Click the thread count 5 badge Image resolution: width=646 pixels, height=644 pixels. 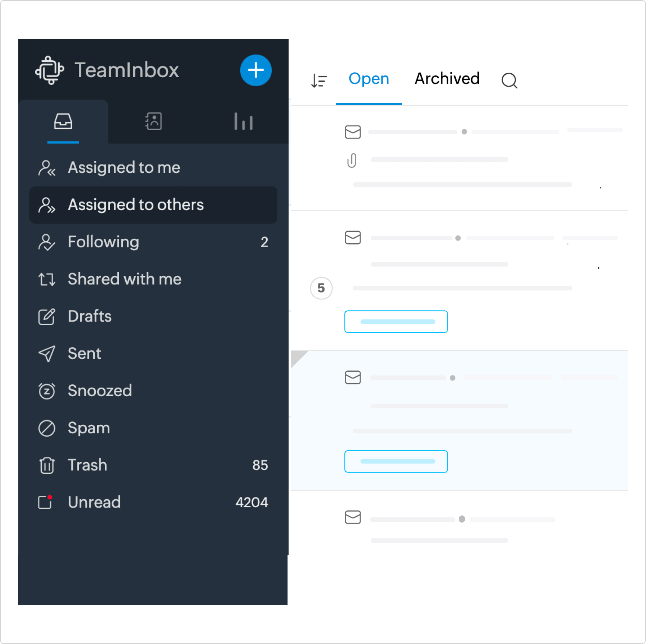click(x=321, y=288)
